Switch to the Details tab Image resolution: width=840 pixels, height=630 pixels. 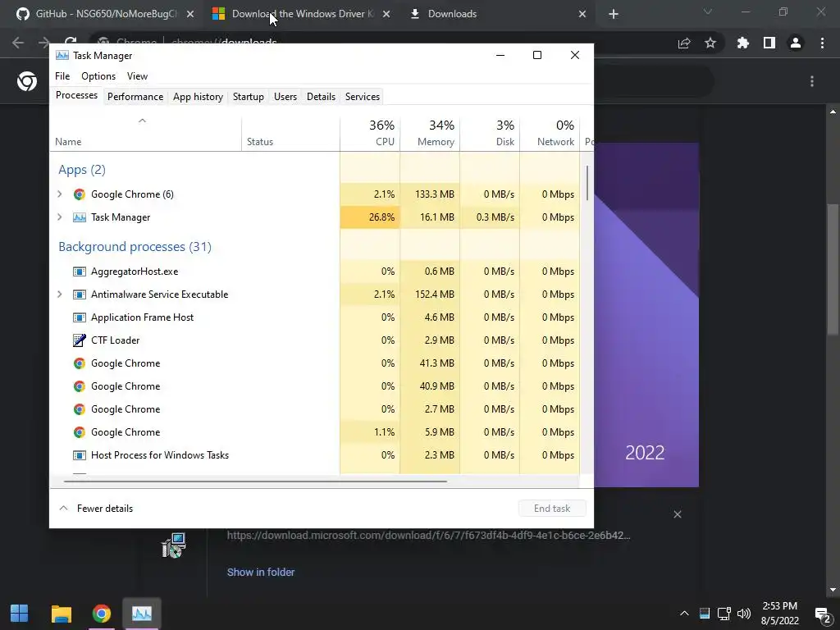(x=321, y=97)
